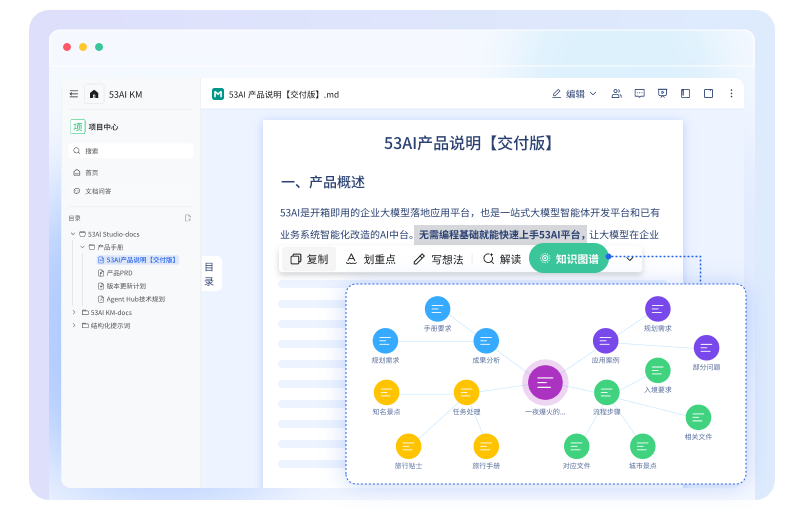Image resolution: width=805 pixels, height=520 pixels.
Task: Click the file name 53AI 产品说明【交付版】.md
Action: pyautogui.click(x=284, y=94)
